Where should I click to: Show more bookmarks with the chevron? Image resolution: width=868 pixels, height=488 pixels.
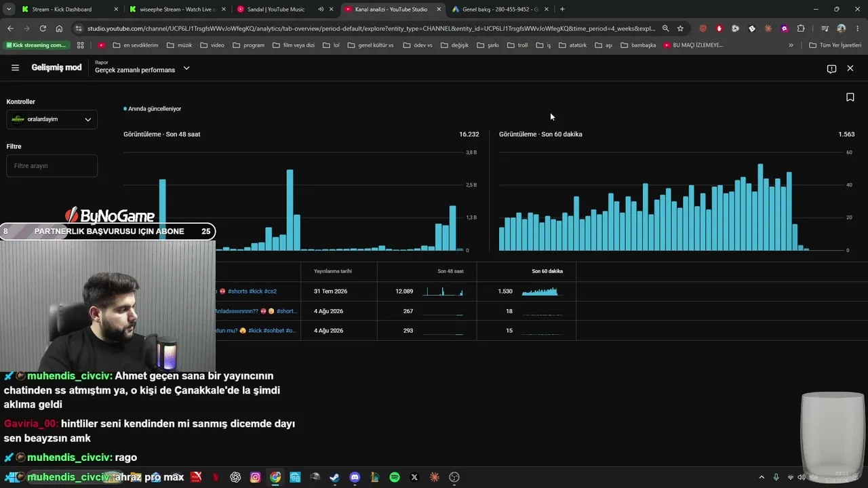click(x=791, y=45)
